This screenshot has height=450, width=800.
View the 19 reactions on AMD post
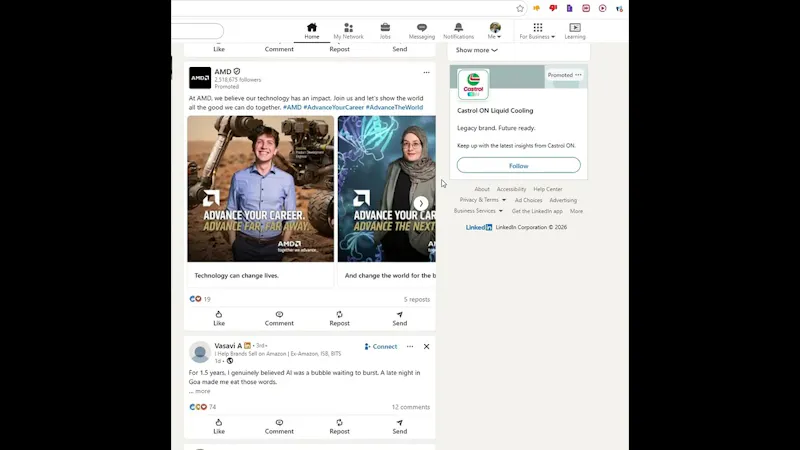point(200,299)
